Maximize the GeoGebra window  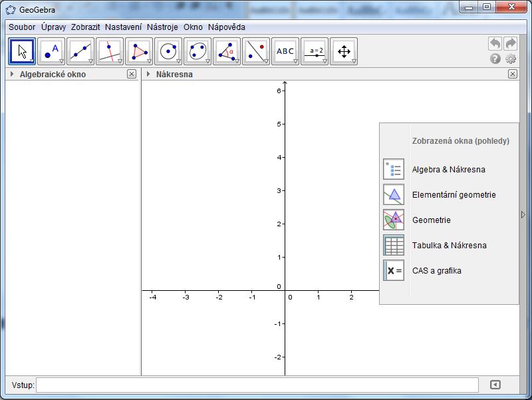click(487, 7)
